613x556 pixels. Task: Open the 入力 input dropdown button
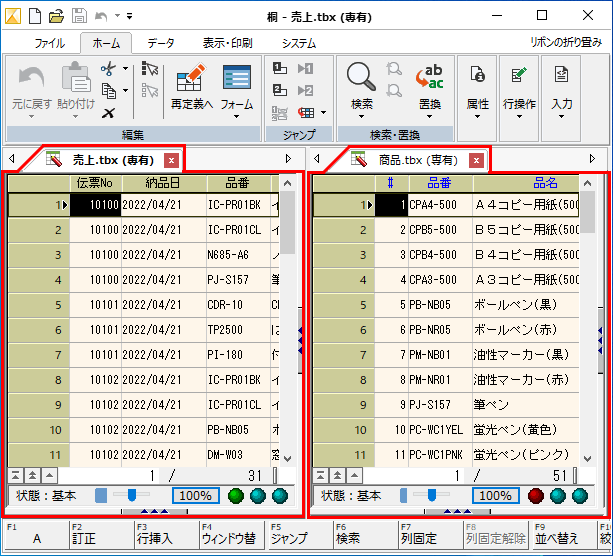(x=561, y=93)
